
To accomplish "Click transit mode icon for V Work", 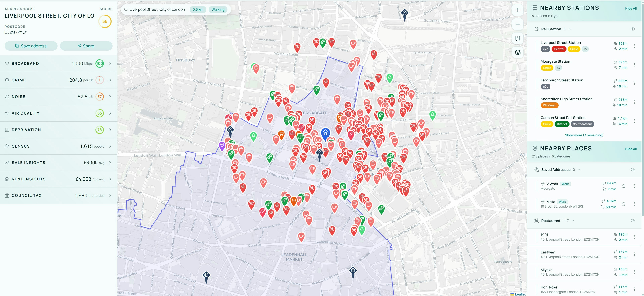I will (624, 186).
